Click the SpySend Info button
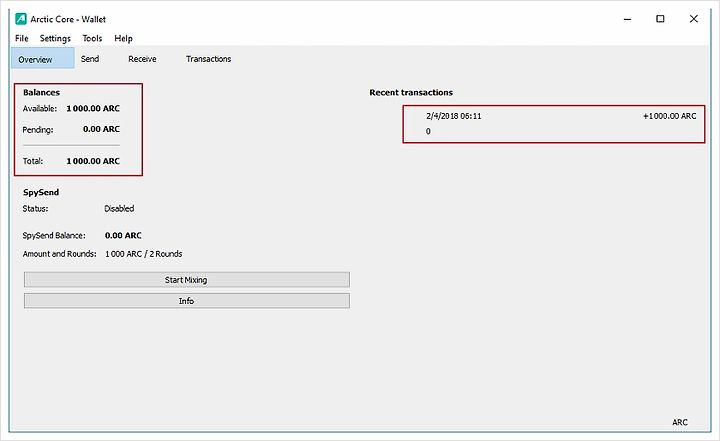 (186, 301)
